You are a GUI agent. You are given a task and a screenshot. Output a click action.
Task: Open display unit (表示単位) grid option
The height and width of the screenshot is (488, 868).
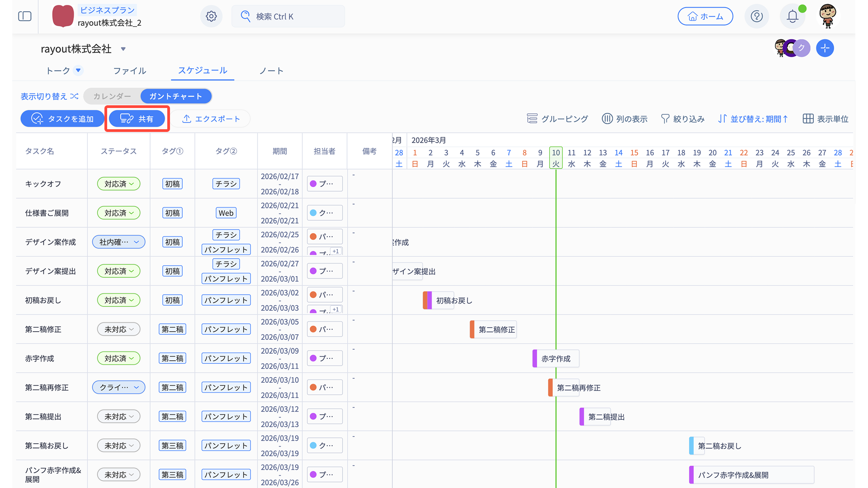[x=826, y=119]
